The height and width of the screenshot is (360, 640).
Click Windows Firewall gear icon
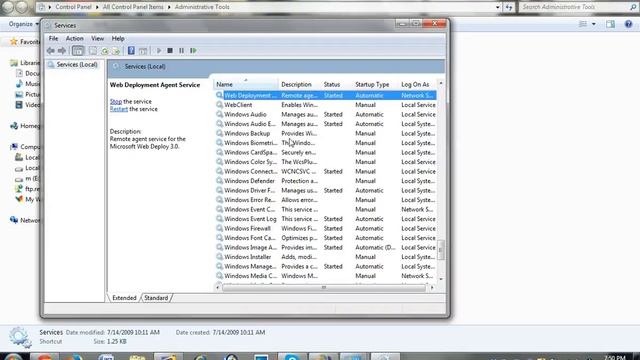point(219,228)
